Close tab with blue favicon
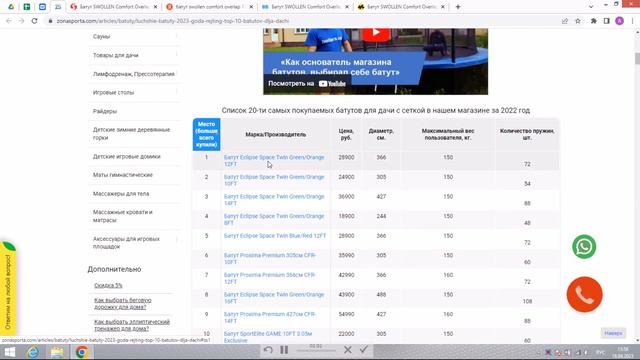 [347, 7]
